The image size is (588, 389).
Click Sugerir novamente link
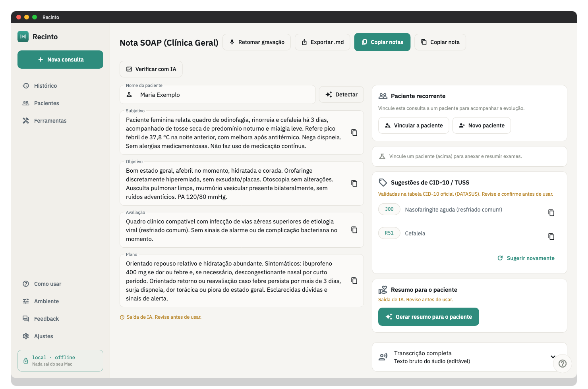coord(526,258)
